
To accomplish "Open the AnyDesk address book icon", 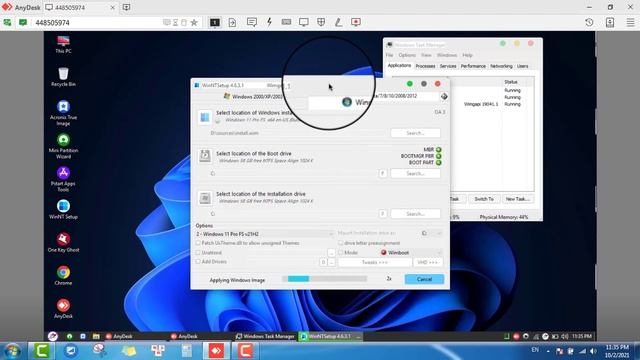I will pyautogui.click(x=610, y=22).
